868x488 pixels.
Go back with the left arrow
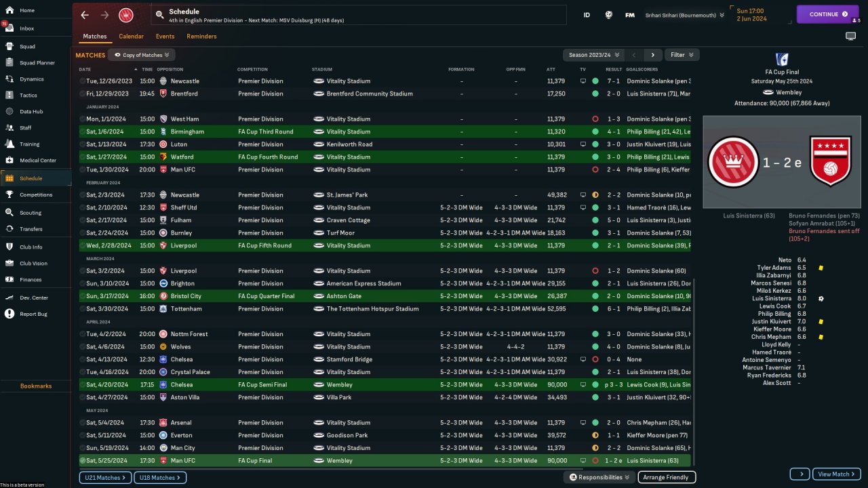click(85, 15)
